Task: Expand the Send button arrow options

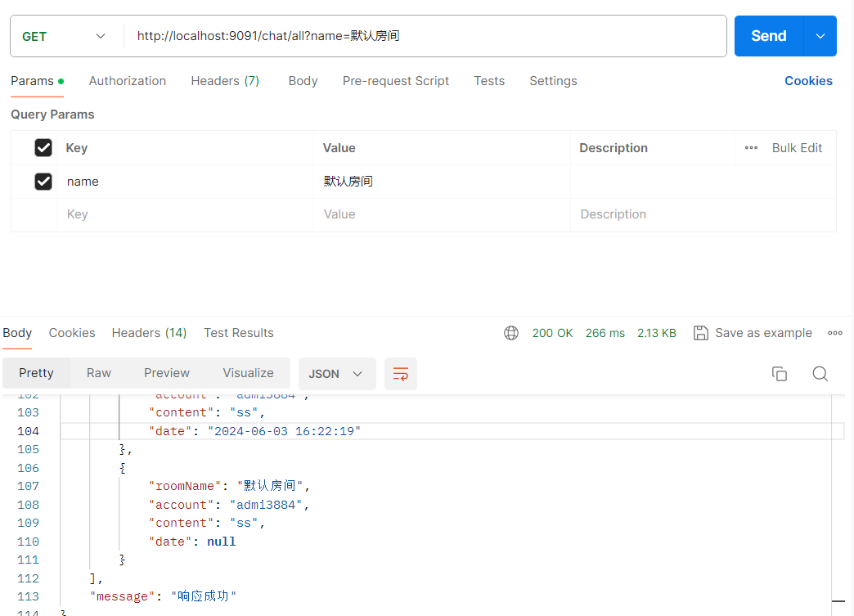Action: point(820,36)
